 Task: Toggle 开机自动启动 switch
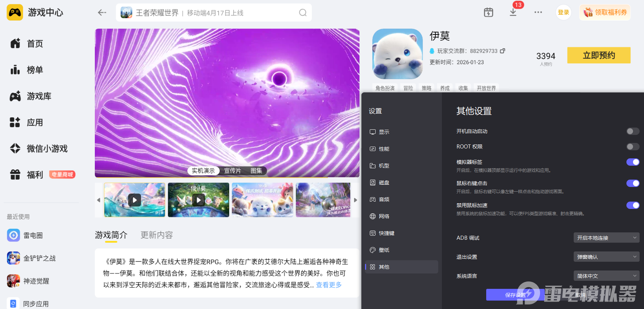coord(633,131)
